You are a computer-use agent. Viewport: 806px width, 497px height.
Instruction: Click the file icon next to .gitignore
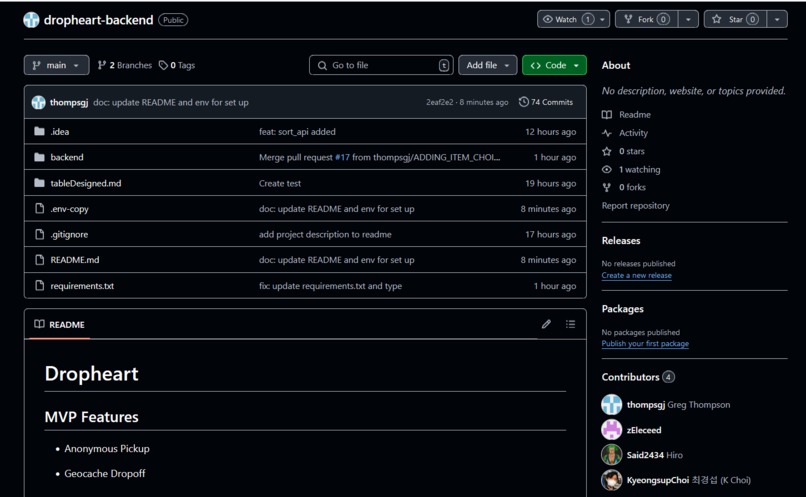pyautogui.click(x=39, y=234)
